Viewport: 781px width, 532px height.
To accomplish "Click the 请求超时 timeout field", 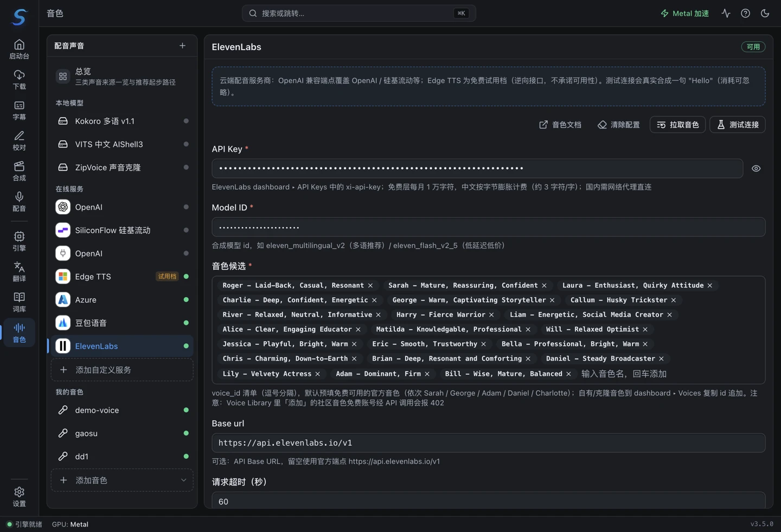I will pyautogui.click(x=489, y=501).
